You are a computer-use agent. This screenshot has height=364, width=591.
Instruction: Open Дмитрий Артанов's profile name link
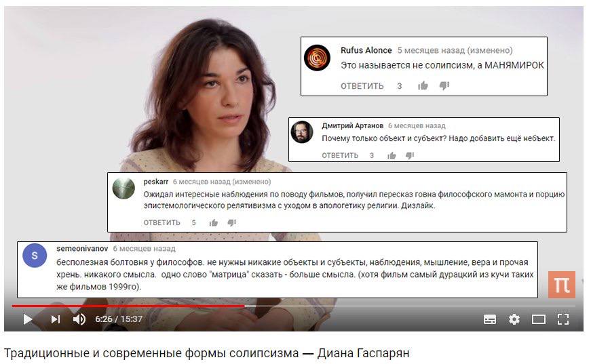tap(352, 125)
